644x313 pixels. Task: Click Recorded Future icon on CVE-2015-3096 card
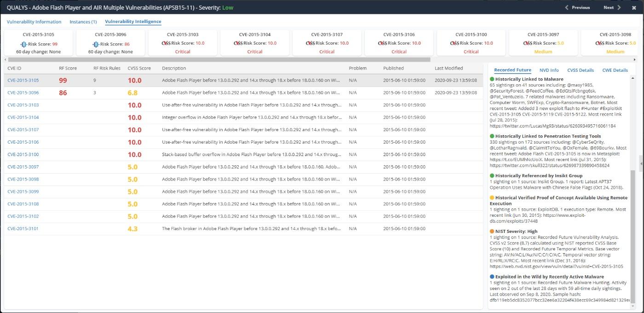tap(96, 44)
